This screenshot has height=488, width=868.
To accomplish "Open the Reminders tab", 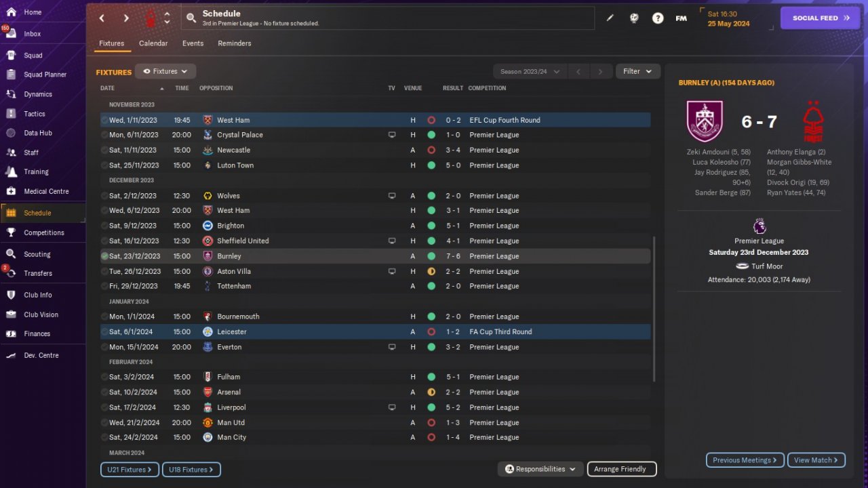I will click(x=235, y=43).
